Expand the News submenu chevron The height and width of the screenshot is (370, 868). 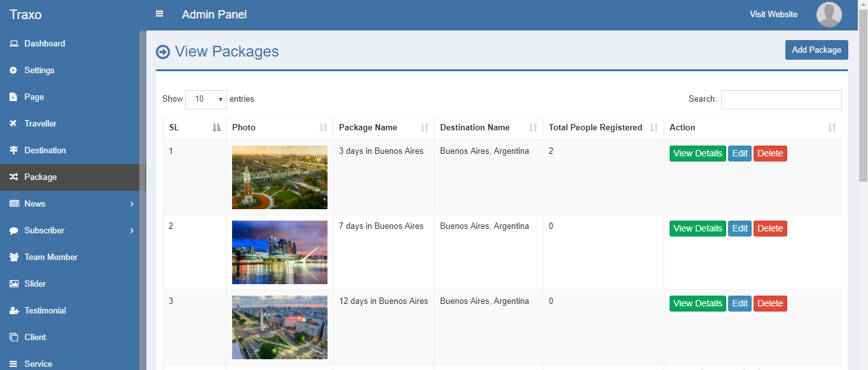132,204
